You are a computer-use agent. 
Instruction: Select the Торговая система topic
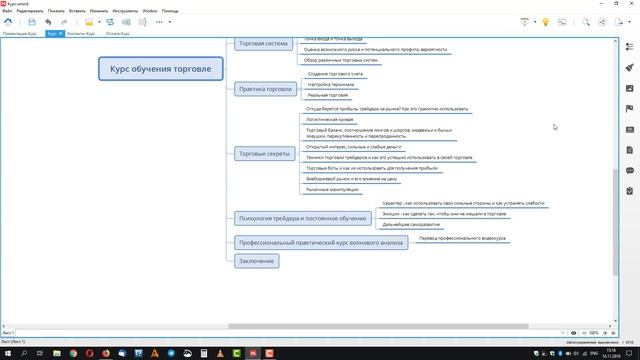(263, 43)
